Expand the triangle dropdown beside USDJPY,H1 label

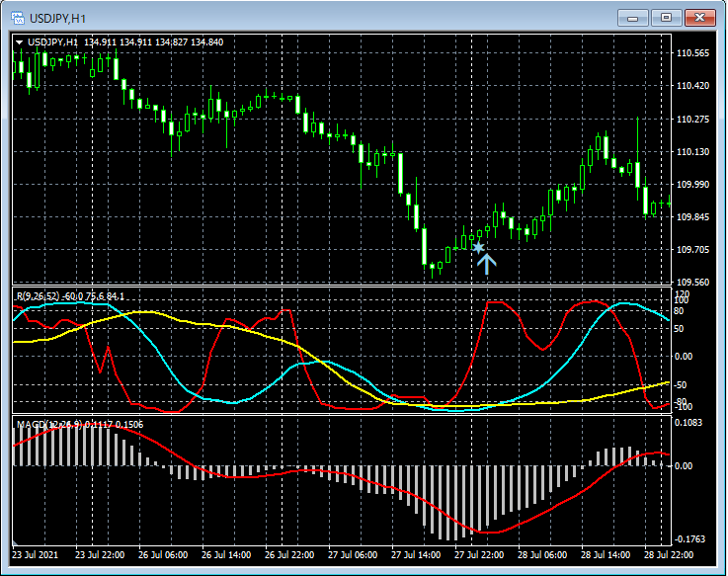19,42
